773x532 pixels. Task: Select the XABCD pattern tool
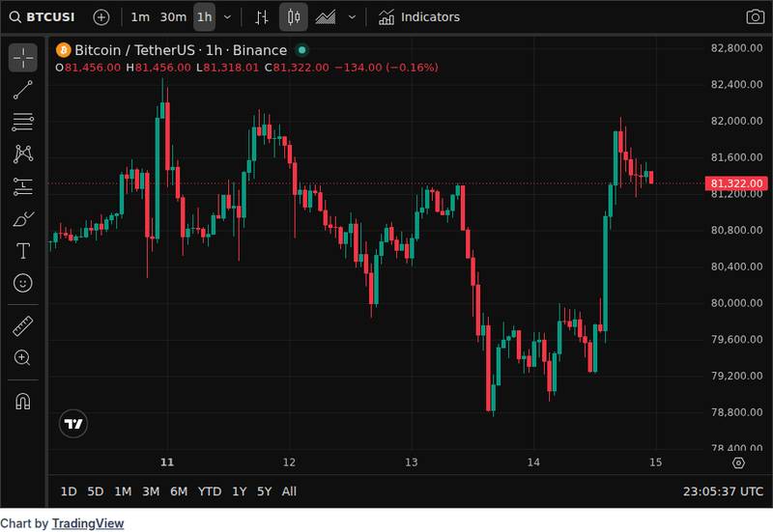[x=22, y=154]
